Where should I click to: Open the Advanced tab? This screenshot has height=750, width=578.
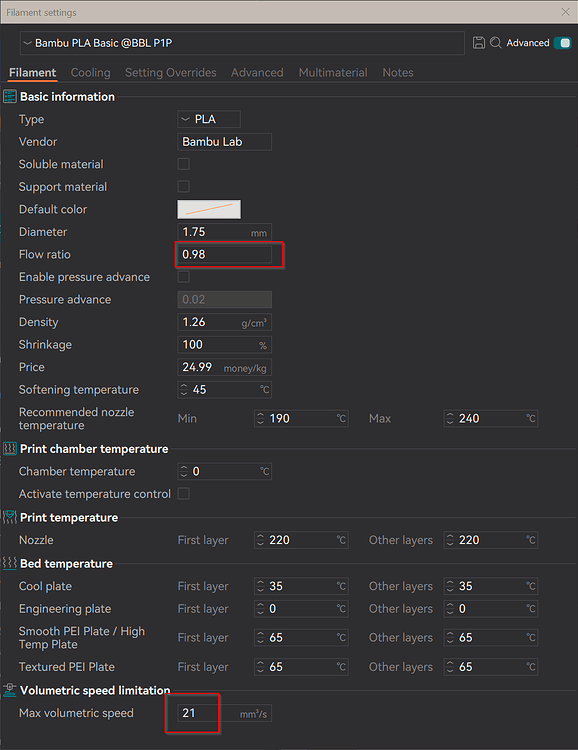click(x=257, y=73)
